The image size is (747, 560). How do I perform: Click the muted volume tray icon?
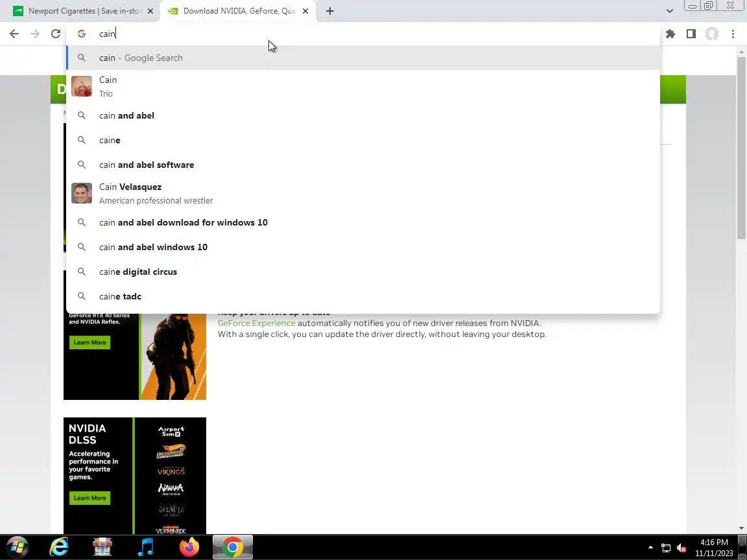[682, 548]
